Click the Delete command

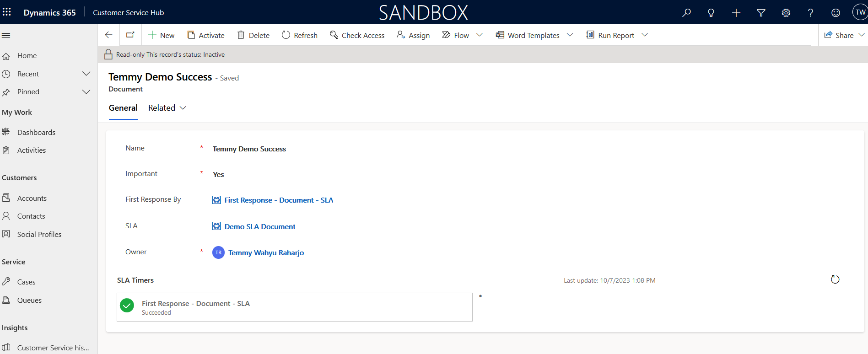tap(253, 35)
